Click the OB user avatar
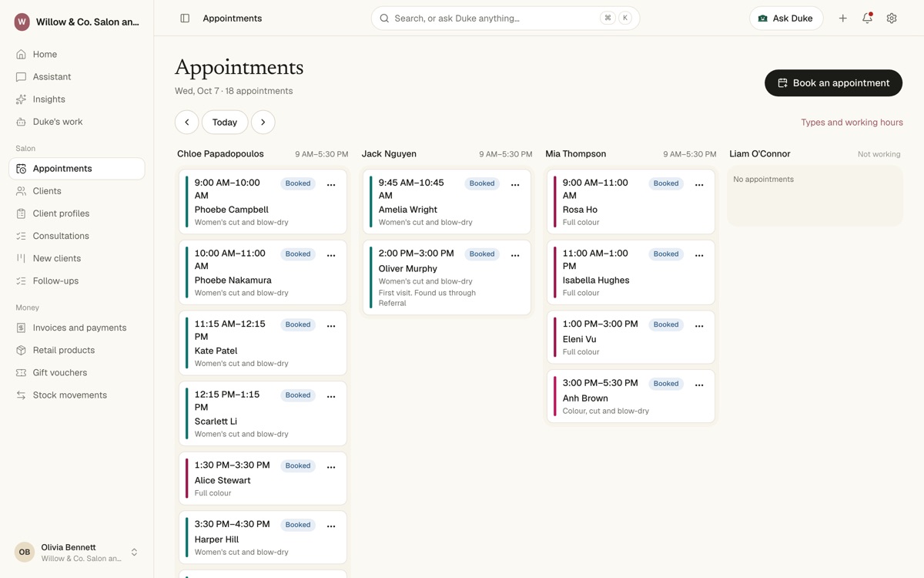 [x=25, y=552]
